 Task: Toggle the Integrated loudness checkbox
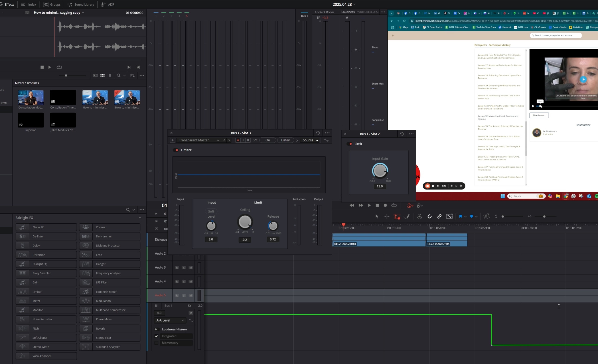156,336
